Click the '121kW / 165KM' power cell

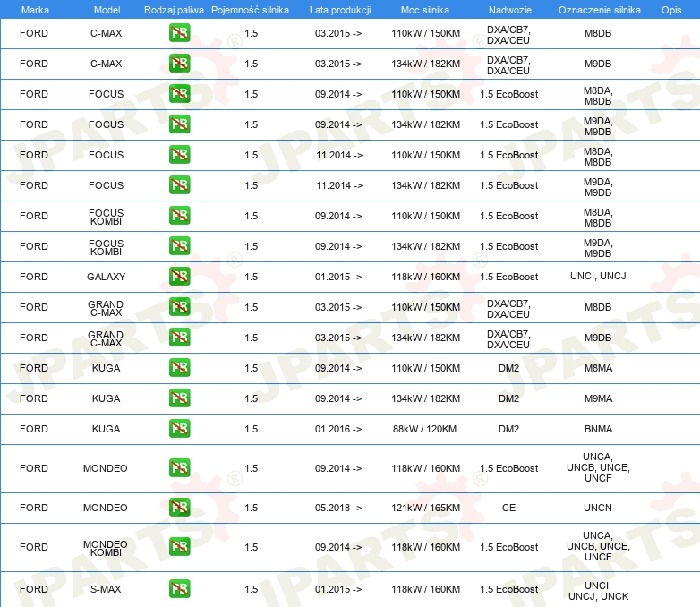[425, 508]
